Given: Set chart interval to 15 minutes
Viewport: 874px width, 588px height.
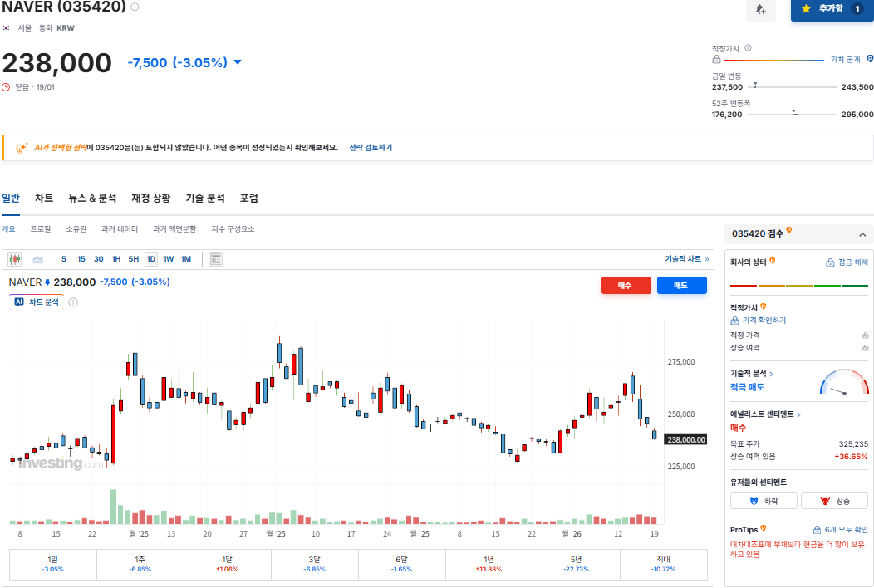Looking at the screenshot, I should (x=81, y=259).
